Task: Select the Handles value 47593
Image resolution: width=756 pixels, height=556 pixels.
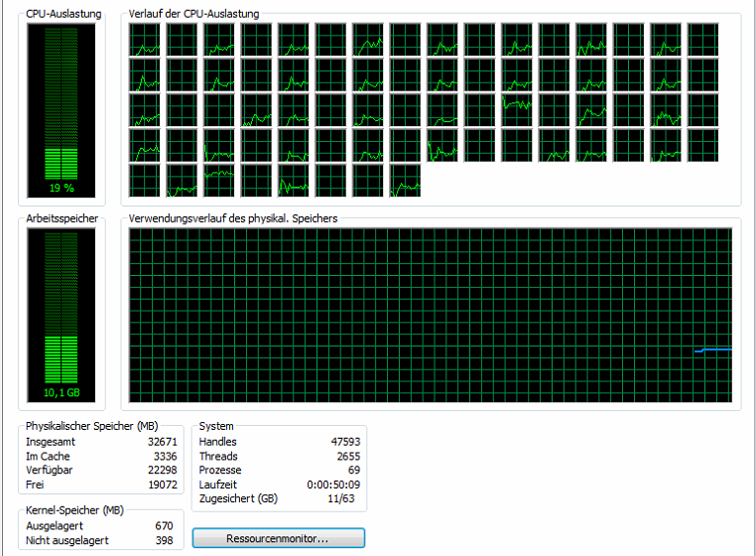Action: [345, 442]
